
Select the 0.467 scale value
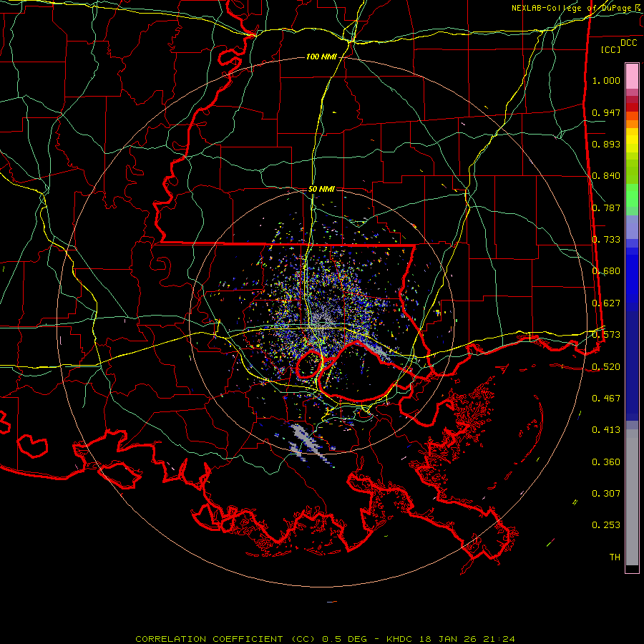[x=606, y=398]
